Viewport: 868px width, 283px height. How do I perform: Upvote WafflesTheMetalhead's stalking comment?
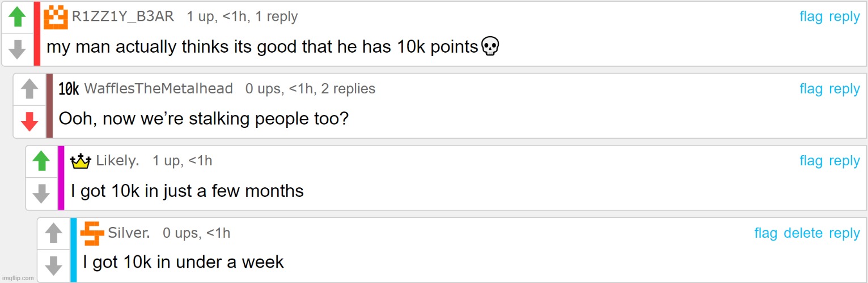[29, 89]
